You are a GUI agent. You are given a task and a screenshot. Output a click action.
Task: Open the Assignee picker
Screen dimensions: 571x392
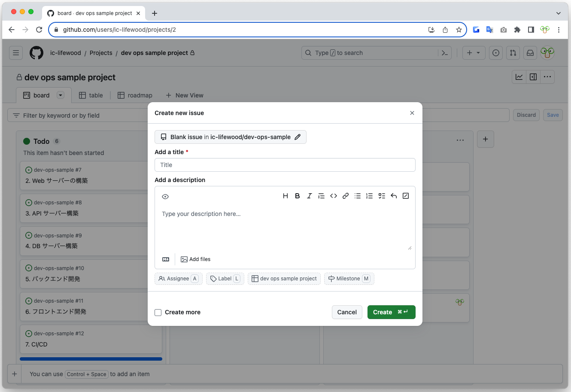178,279
